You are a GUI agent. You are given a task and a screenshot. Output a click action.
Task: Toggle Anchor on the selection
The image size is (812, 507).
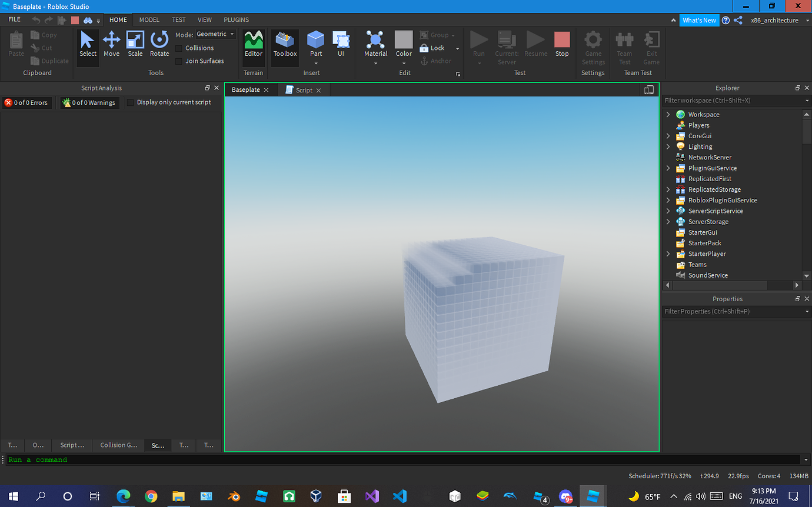[x=436, y=61]
